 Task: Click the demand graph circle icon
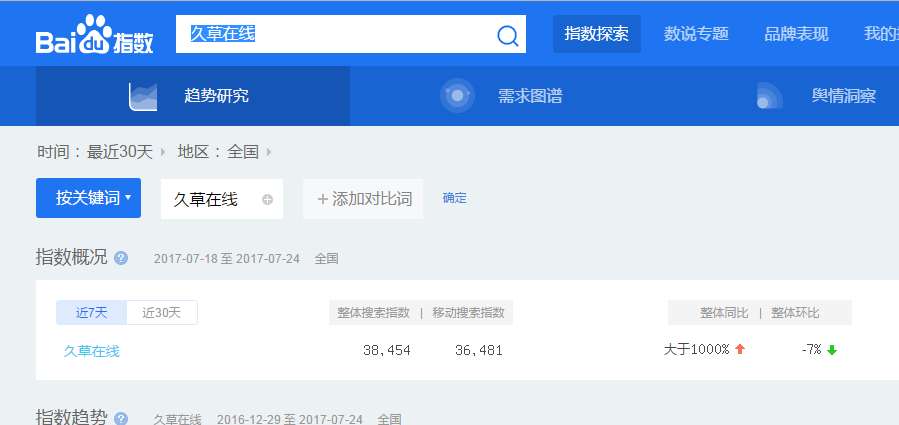point(457,96)
